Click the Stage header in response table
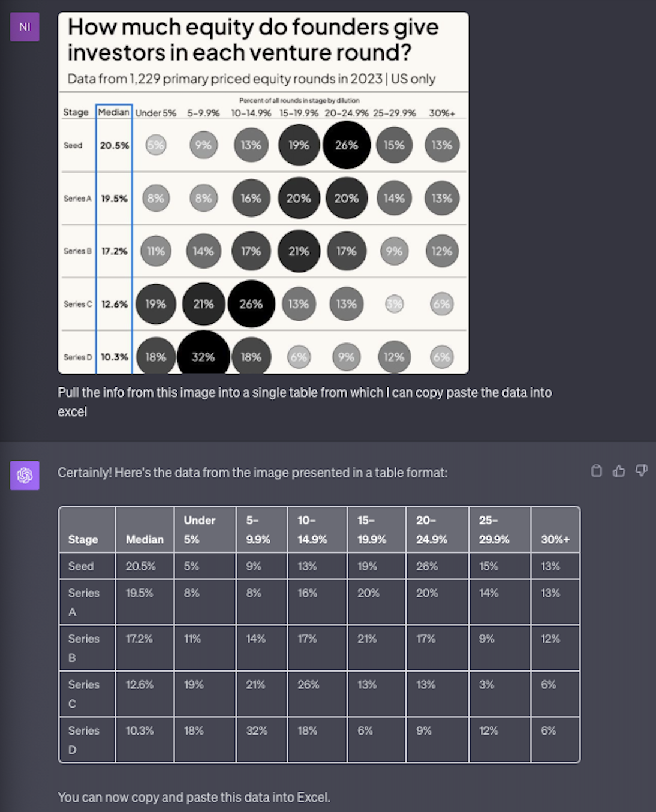The height and width of the screenshot is (812, 656). tap(83, 539)
